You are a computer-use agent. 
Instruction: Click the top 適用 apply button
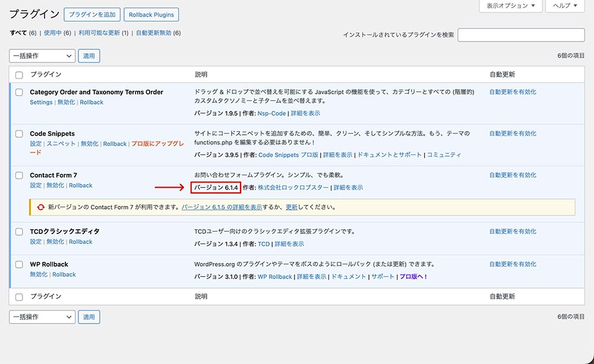click(x=89, y=56)
